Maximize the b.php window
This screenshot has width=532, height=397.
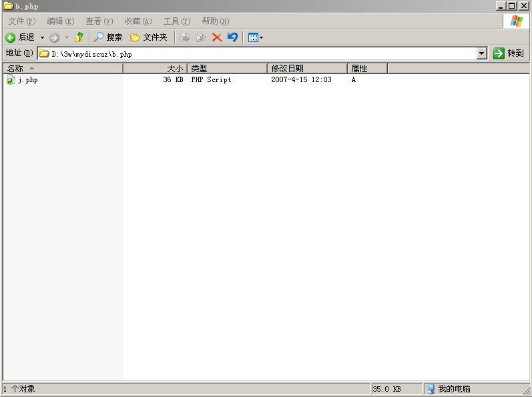coord(512,6)
